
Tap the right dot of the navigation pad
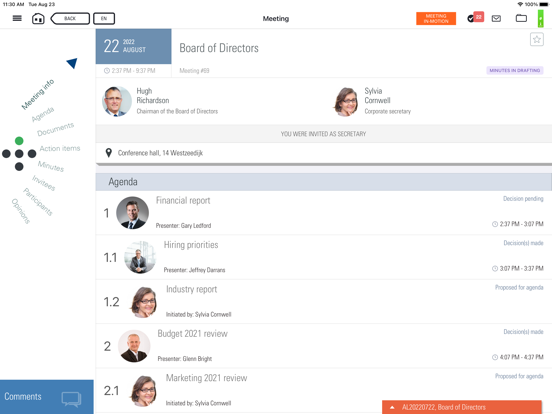(x=32, y=153)
